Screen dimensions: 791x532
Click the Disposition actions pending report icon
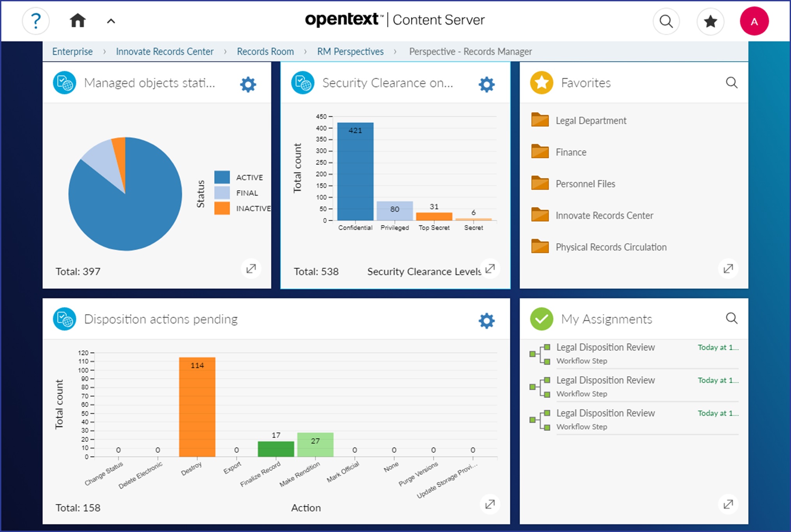[64, 319]
